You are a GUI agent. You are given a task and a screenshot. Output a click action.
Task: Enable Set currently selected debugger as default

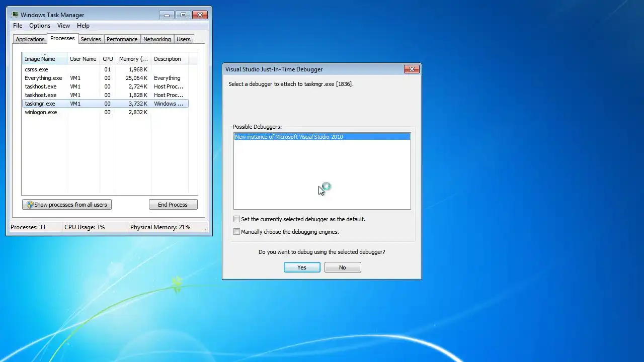click(236, 219)
